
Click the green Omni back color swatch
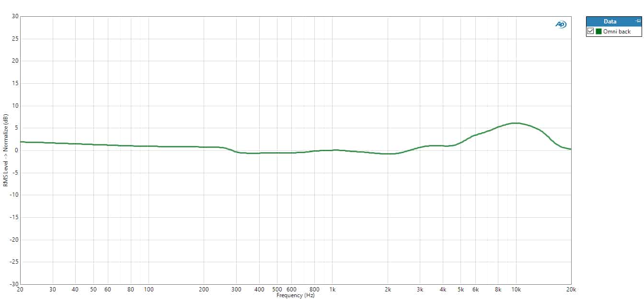click(x=598, y=32)
